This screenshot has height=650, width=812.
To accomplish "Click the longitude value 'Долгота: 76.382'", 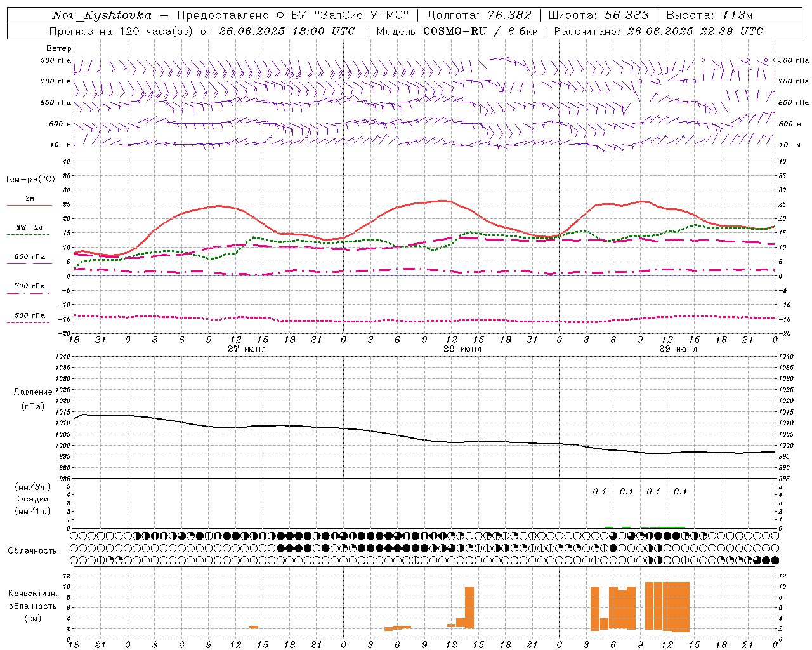I will [x=479, y=15].
